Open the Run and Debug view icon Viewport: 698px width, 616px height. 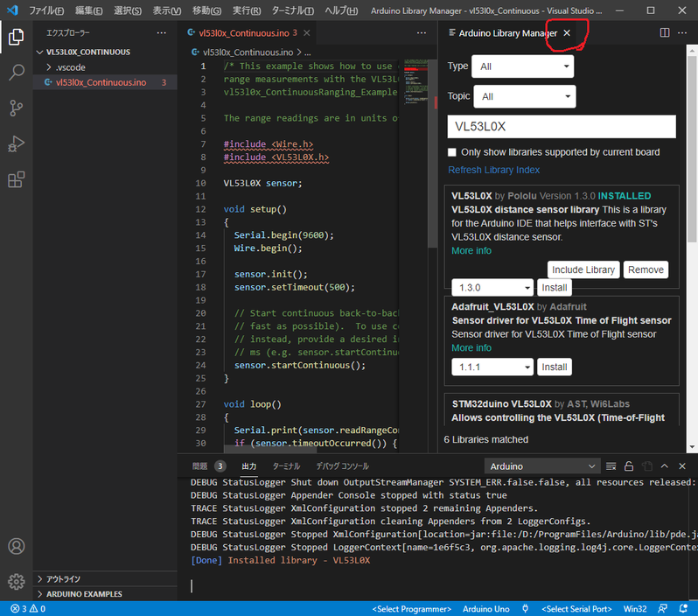click(16, 143)
